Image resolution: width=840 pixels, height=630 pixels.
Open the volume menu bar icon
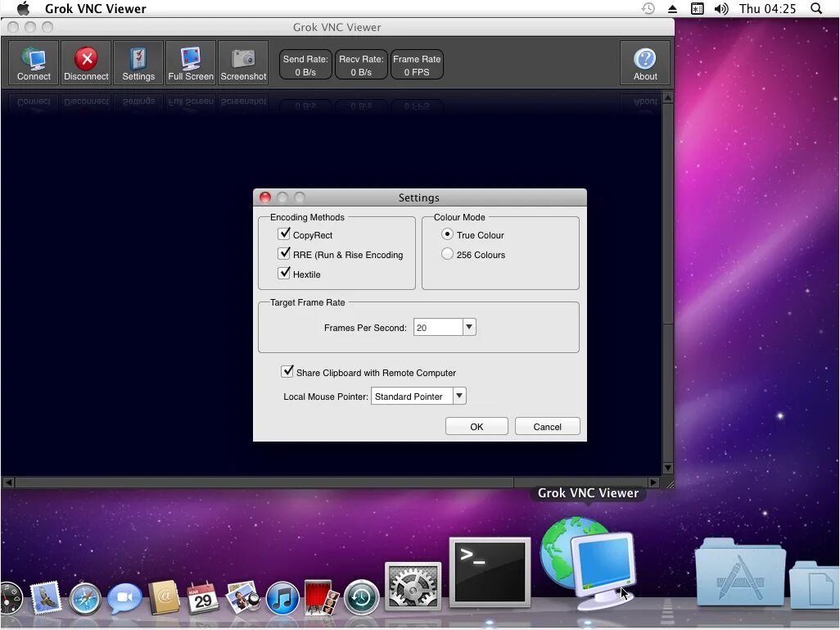[721, 8]
